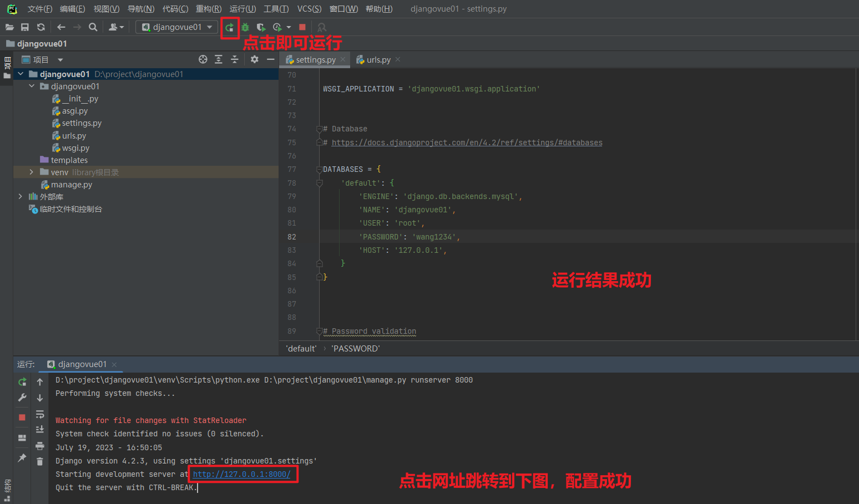Toggle soft-wrap in the Run console
The image size is (859, 504).
tap(40, 414)
